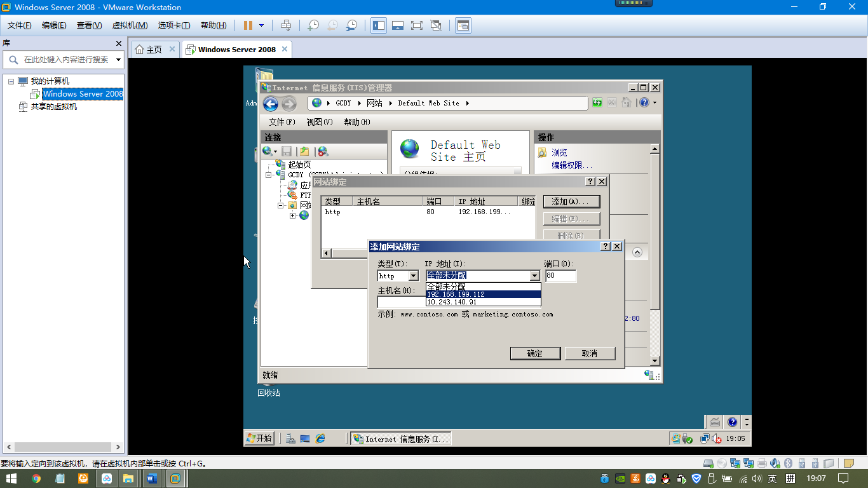Collapse the 我的计算机 tree node
868x488 pixels.
click(11, 81)
